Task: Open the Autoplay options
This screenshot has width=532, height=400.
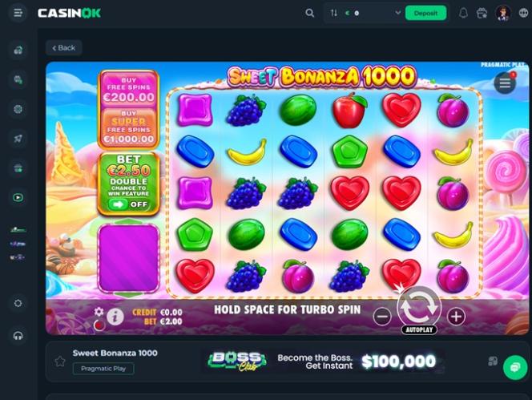Action: pos(419,329)
